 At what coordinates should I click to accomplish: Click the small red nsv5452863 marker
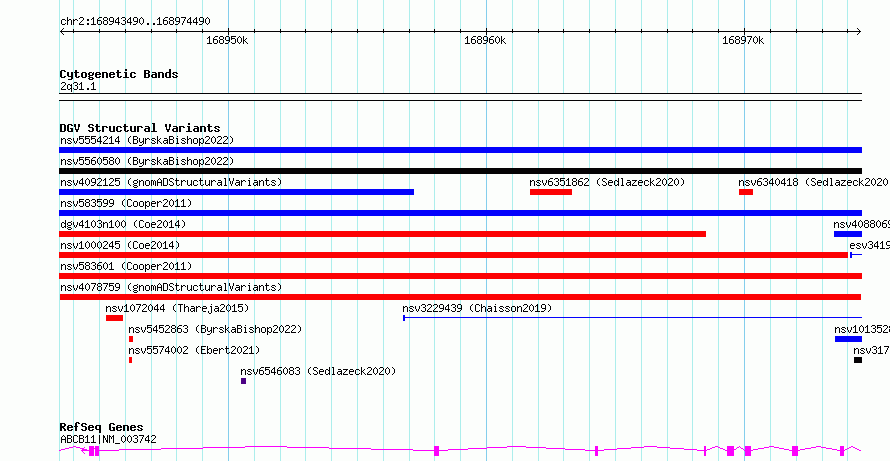pos(131,339)
